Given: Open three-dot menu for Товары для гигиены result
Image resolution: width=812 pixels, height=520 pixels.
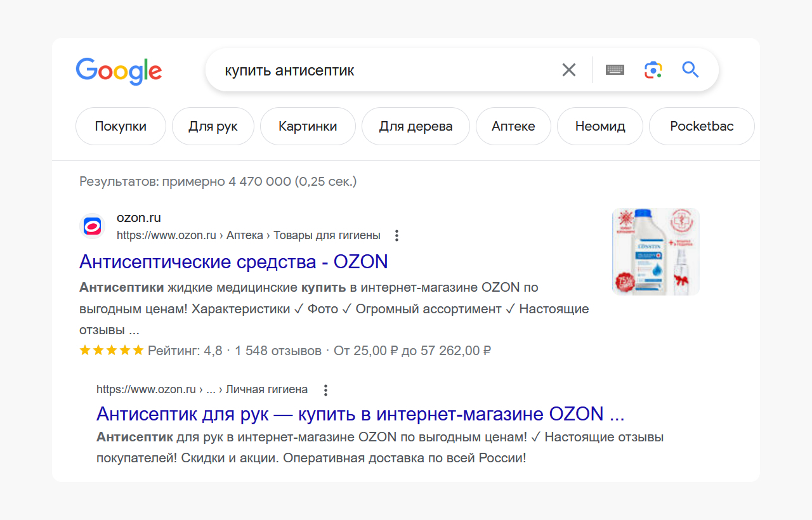Looking at the screenshot, I should coord(397,235).
